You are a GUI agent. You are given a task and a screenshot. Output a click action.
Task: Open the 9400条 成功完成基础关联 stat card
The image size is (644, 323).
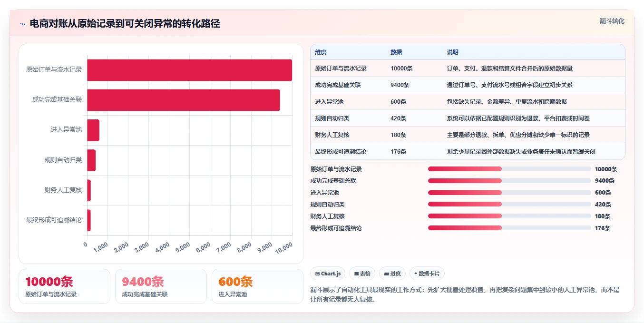[161, 286]
